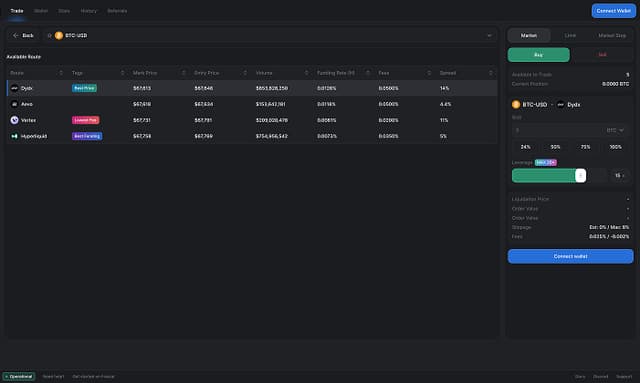The image size is (640, 383).
Task: Select the Buy side toggle
Action: tap(538, 55)
